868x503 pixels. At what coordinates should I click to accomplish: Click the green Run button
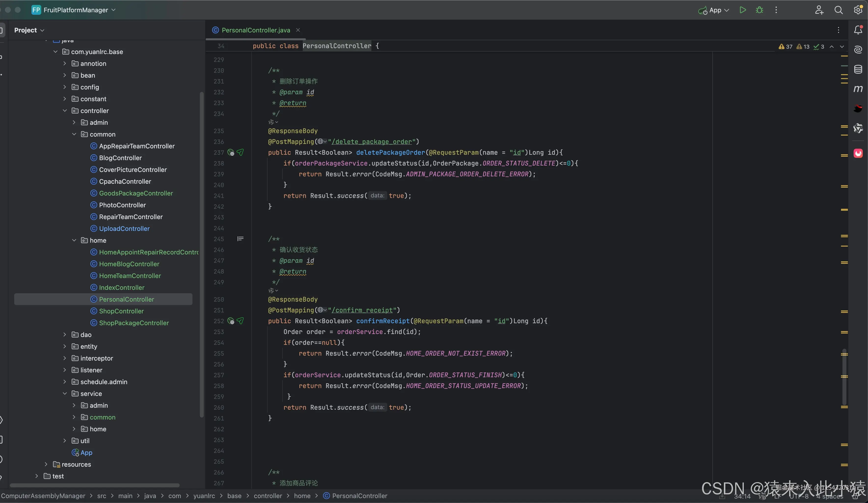(743, 10)
